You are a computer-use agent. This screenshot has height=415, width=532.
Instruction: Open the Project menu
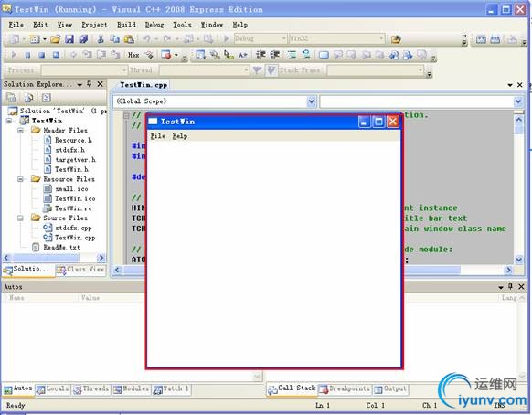(94, 25)
